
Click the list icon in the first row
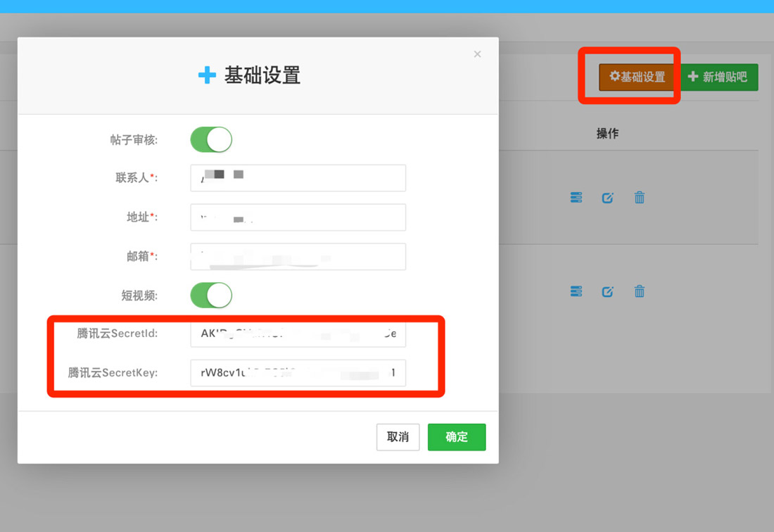point(576,198)
